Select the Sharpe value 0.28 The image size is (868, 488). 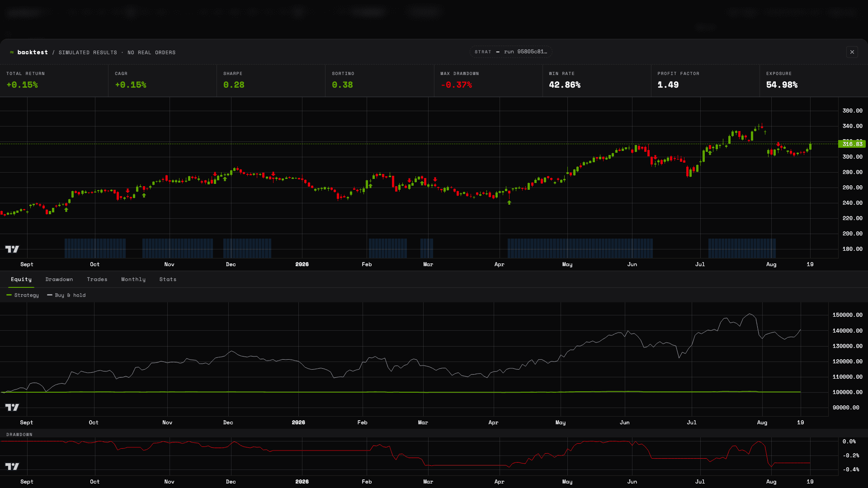coord(234,85)
